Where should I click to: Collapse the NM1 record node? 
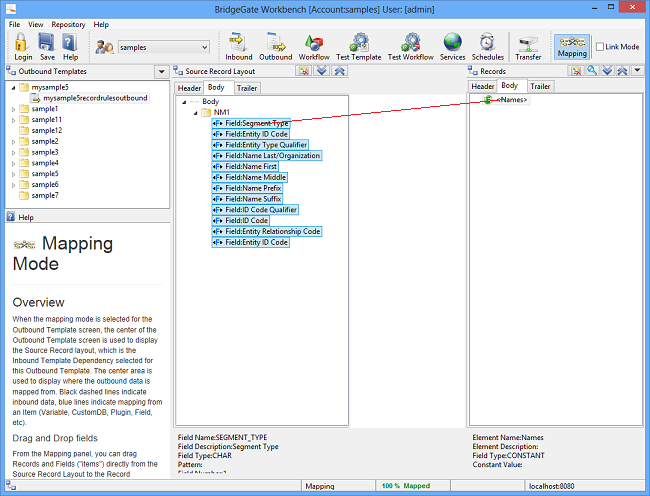click(x=196, y=113)
